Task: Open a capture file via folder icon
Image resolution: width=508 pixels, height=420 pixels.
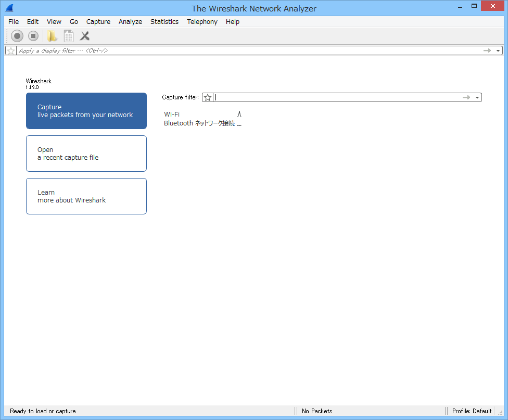Action: point(52,36)
